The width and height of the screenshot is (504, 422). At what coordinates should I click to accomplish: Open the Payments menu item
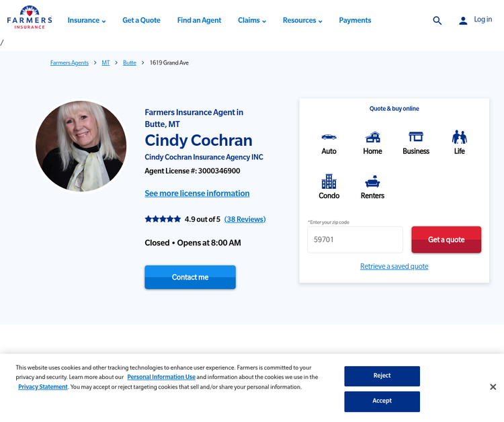click(x=355, y=21)
